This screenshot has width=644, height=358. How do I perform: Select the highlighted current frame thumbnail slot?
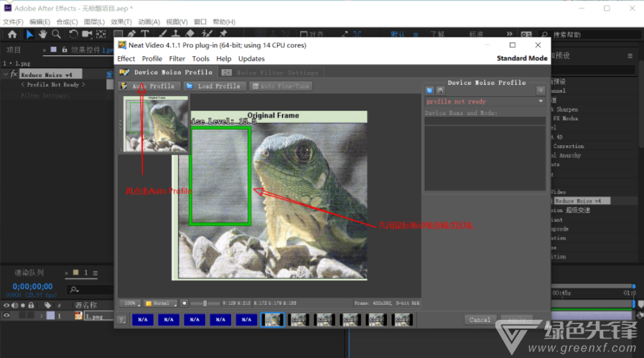coord(272,320)
